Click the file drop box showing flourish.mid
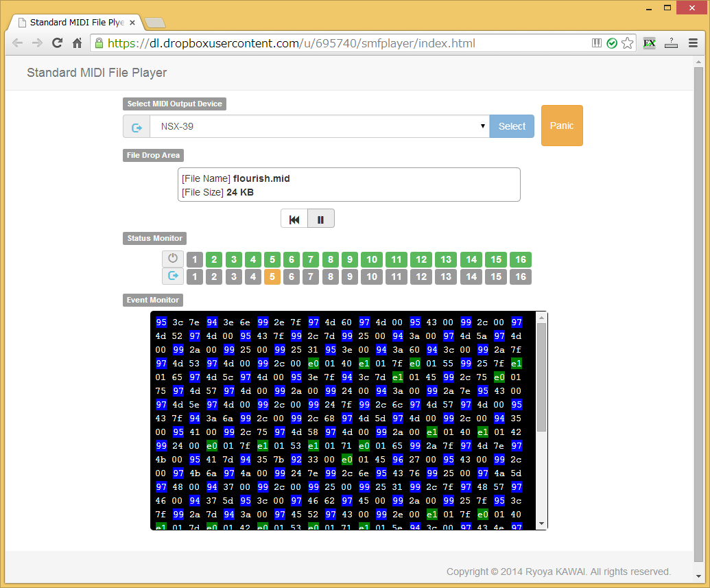Image resolution: width=710 pixels, height=588 pixels. pyautogui.click(x=349, y=185)
